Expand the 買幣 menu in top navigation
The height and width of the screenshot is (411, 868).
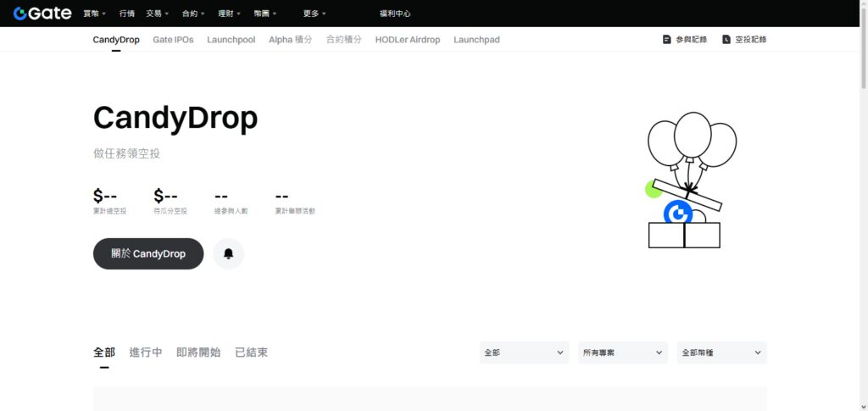tap(95, 14)
